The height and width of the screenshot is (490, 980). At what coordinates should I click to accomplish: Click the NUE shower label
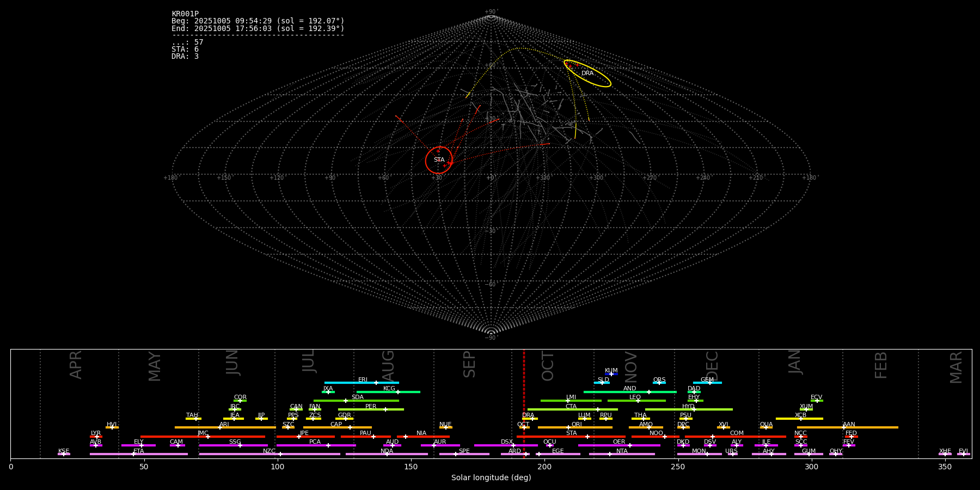(x=445, y=425)
